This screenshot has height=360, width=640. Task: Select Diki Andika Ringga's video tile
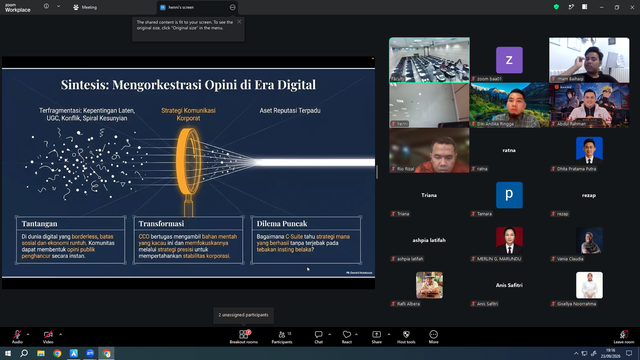pos(509,105)
